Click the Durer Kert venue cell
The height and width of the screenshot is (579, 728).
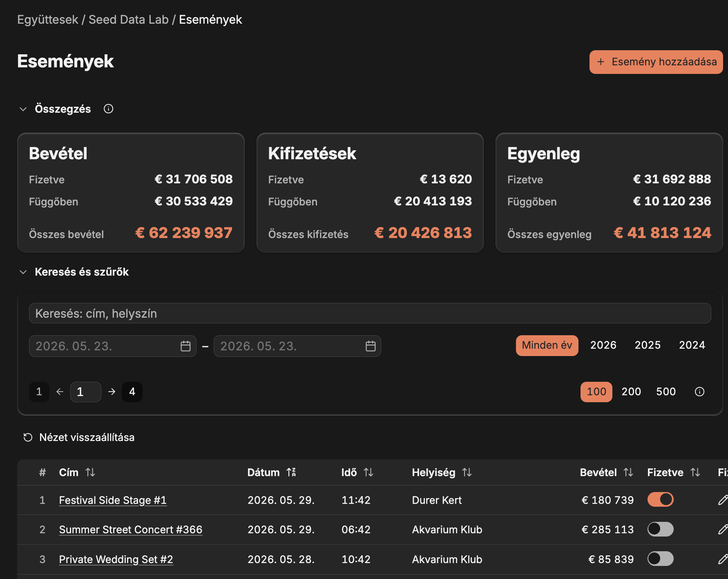coord(437,500)
